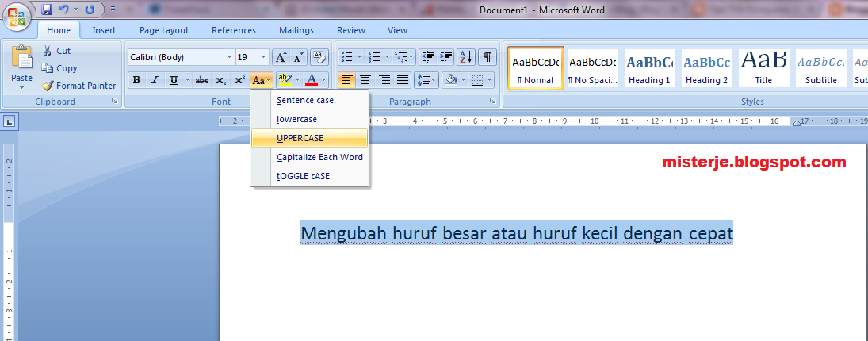
Task: Open the View tab
Action: [x=397, y=30]
